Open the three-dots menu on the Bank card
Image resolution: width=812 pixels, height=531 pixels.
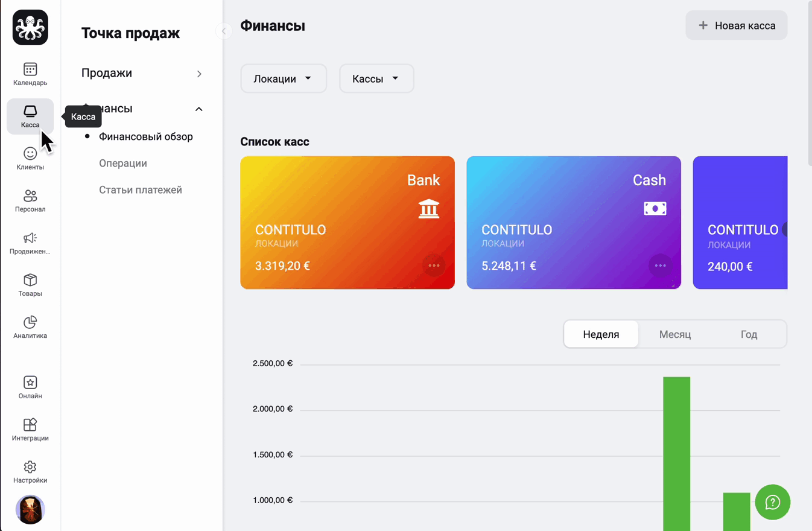(434, 265)
